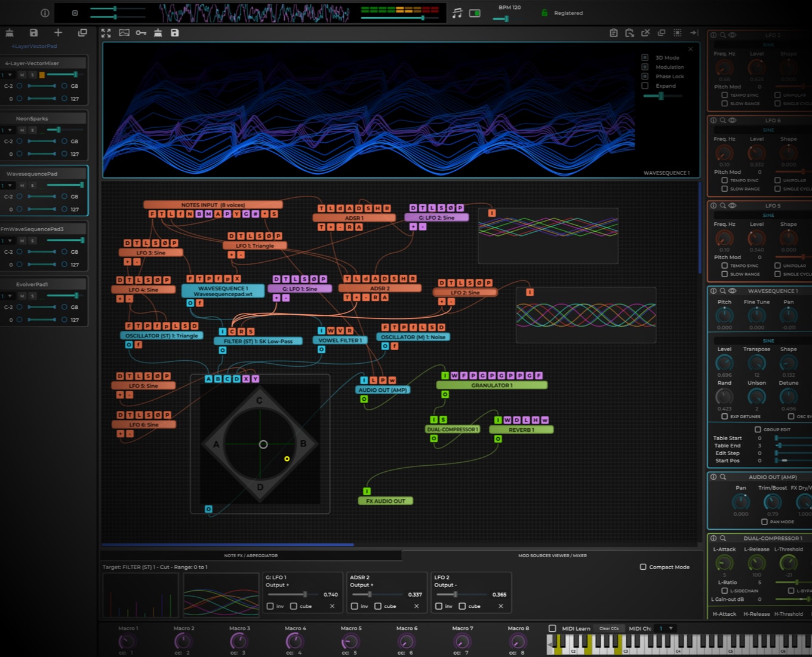Image resolution: width=812 pixels, height=657 pixels.
Task: Toggle the Modulation checkbox in the visualizer
Action: click(x=645, y=67)
